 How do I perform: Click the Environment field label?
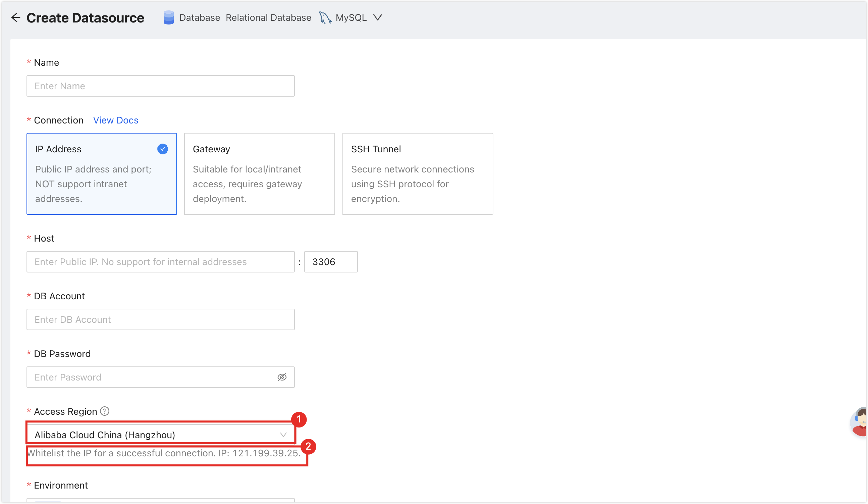pyautogui.click(x=61, y=485)
